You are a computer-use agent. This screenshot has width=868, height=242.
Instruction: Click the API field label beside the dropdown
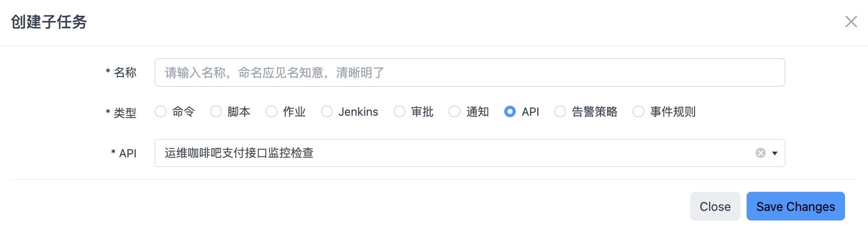pos(128,154)
